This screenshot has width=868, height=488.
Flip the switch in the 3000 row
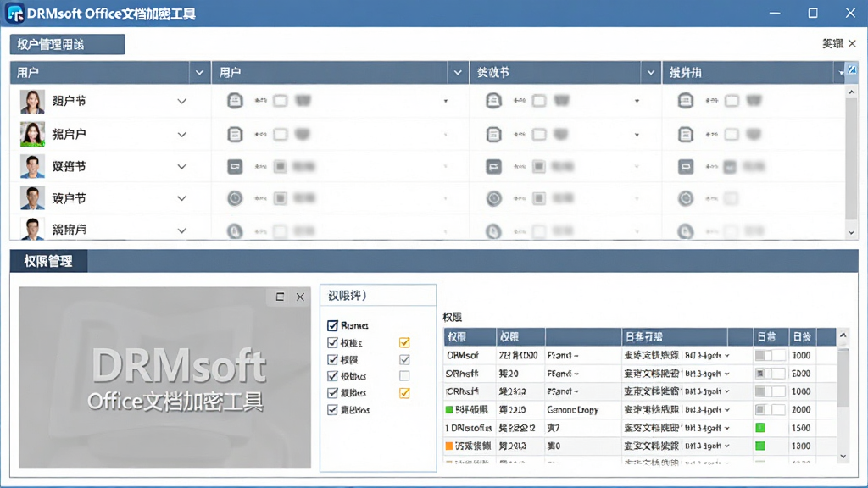pyautogui.click(x=770, y=355)
